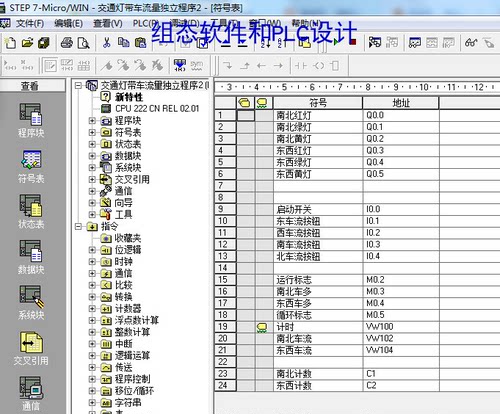Open the 文件(F) menu
This screenshot has height=414, width=500.
tap(30, 24)
